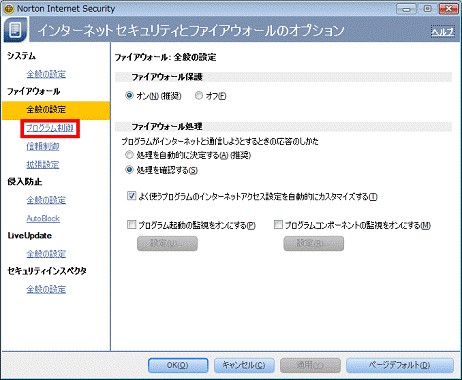Viewport: 462px width, 380px height.
Task: Open 全般の設定 under 侵入防止
Action: click(46, 200)
